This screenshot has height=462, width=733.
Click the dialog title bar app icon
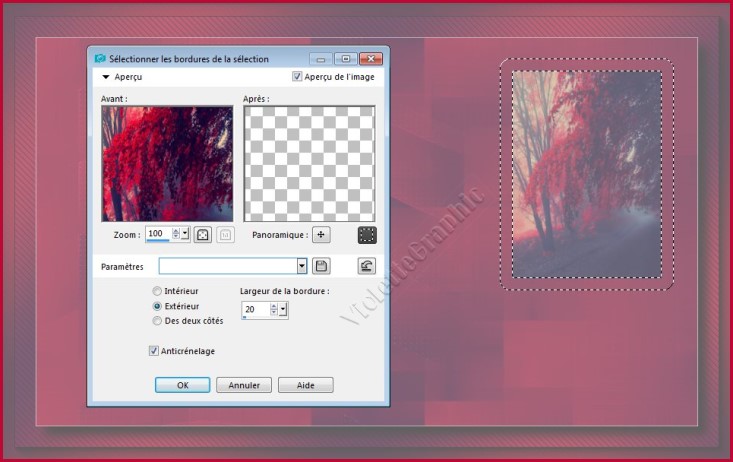tap(100, 59)
